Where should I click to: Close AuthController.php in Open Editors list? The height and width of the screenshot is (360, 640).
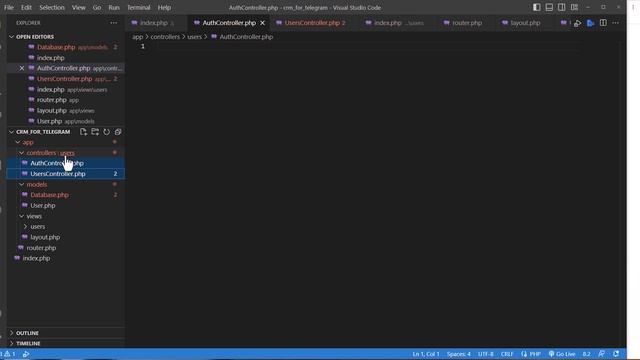coord(22,68)
